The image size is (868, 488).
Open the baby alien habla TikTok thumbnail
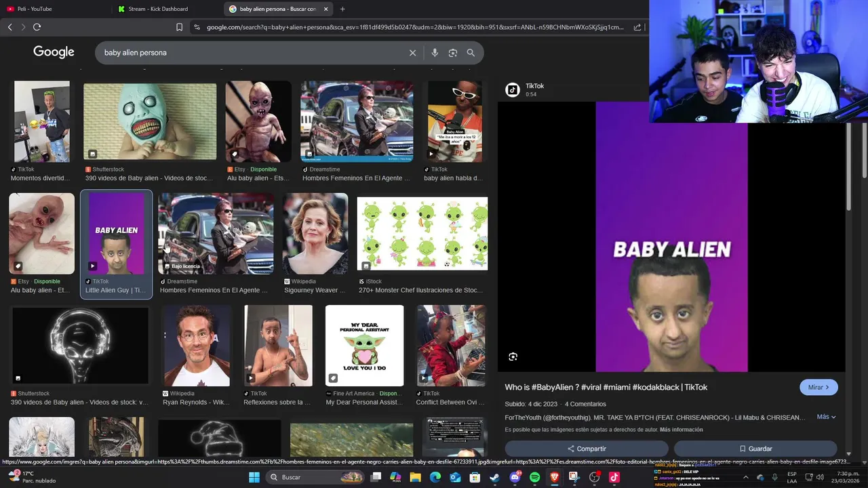[x=454, y=121]
